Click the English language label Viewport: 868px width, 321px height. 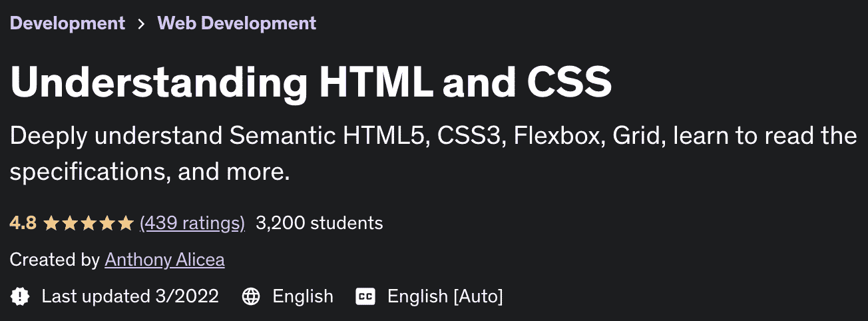303,296
